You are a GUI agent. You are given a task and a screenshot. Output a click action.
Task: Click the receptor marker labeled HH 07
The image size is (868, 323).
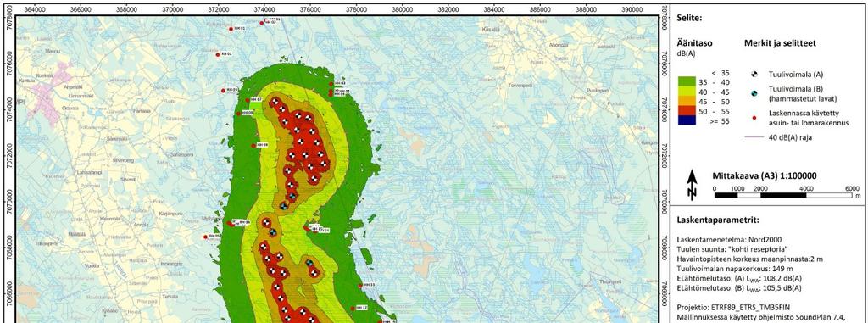click(248, 100)
